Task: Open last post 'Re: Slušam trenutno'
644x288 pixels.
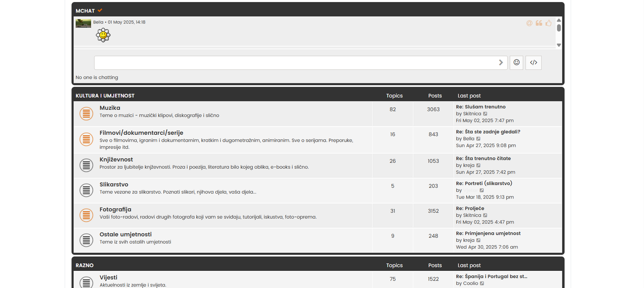Action: point(481,107)
